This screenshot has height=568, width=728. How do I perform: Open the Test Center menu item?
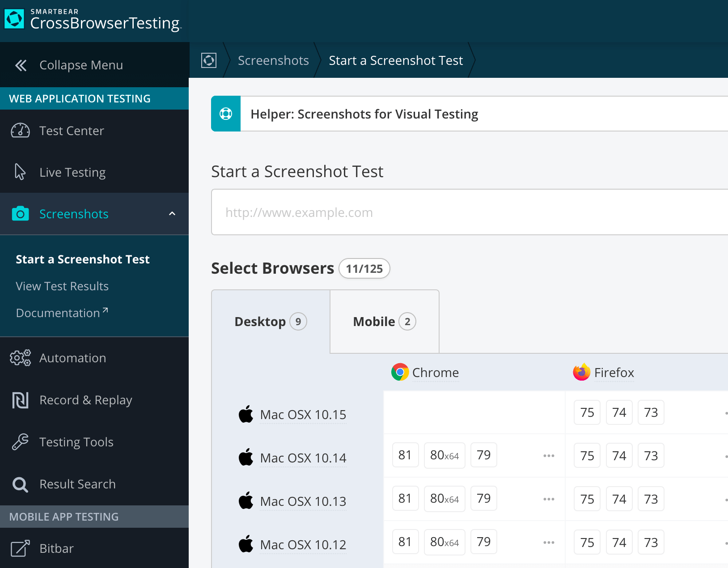click(x=94, y=131)
